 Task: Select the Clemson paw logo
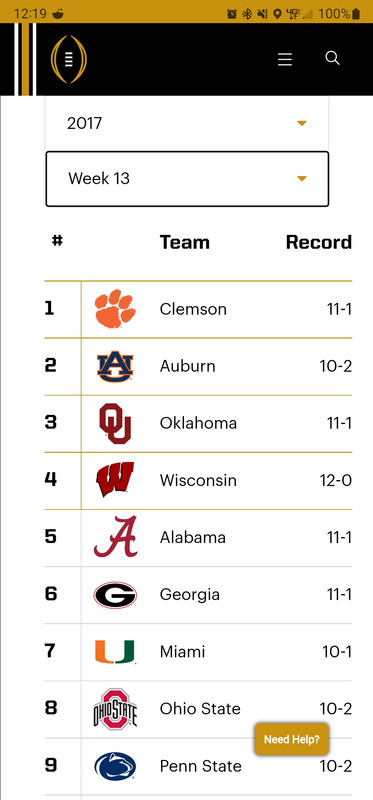pos(115,309)
